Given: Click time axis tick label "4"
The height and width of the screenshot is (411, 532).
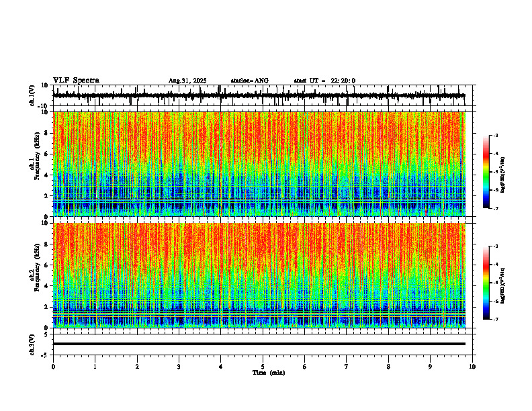Looking at the screenshot, I should coord(221,367).
